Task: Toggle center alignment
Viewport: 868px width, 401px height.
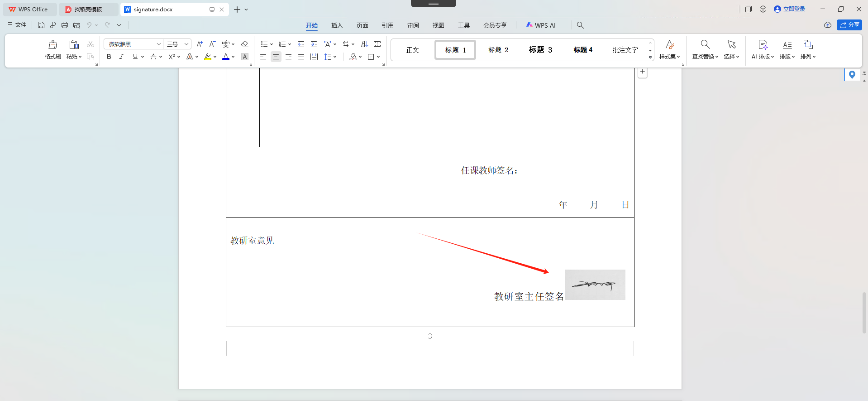Action: click(x=276, y=57)
